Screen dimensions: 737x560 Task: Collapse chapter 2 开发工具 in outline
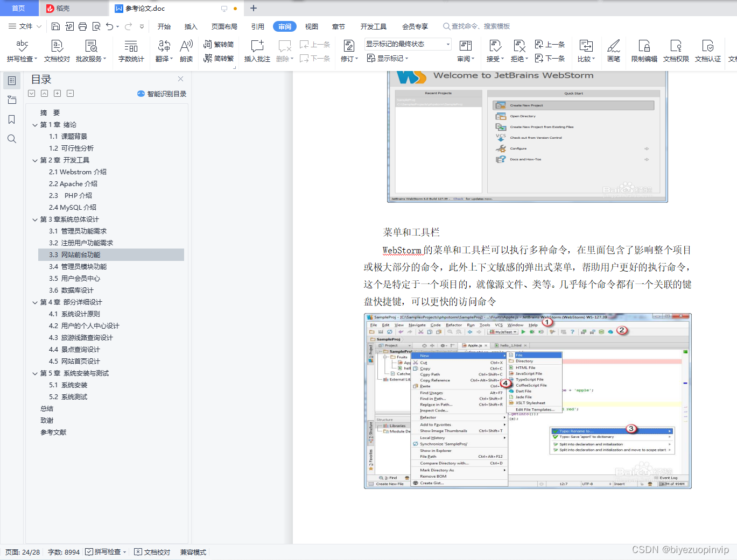click(35, 160)
